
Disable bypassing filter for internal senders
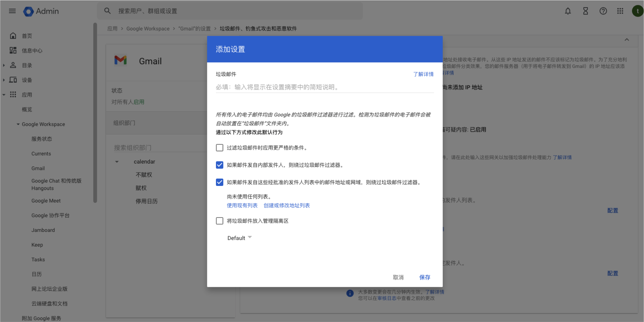click(x=219, y=165)
